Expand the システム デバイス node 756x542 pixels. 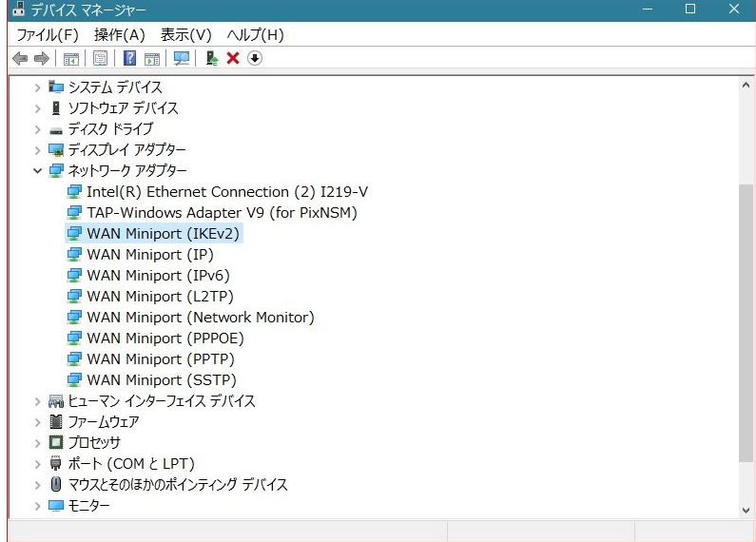click(38, 87)
